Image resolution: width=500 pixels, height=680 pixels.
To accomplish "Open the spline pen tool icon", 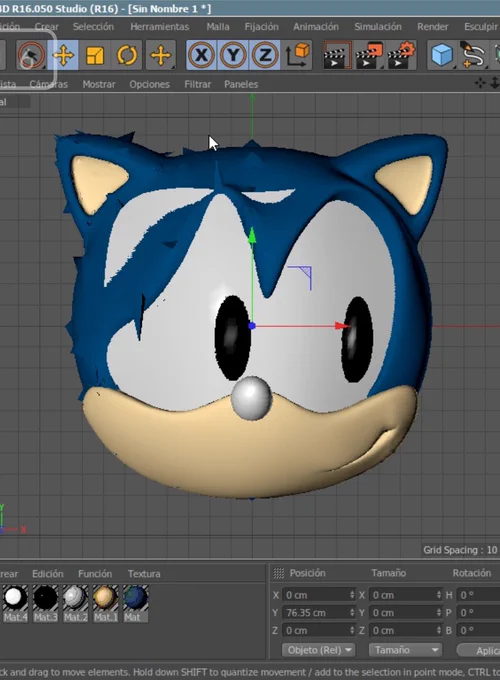I will [473, 55].
